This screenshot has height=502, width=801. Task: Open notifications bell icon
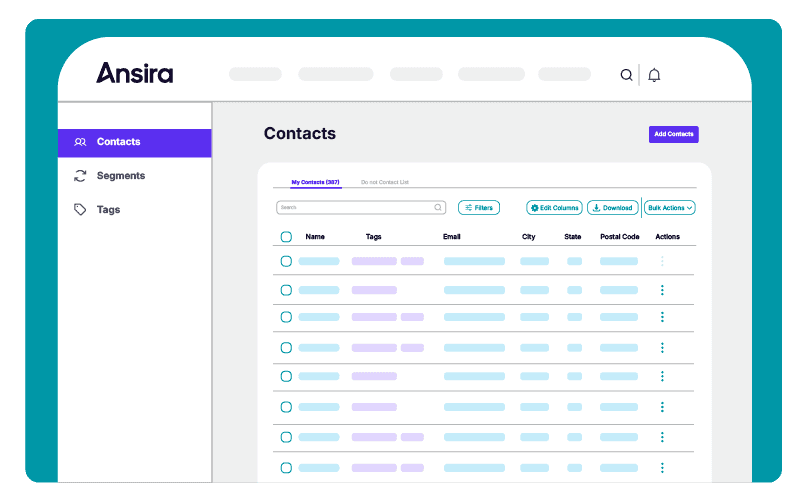point(654,75)
